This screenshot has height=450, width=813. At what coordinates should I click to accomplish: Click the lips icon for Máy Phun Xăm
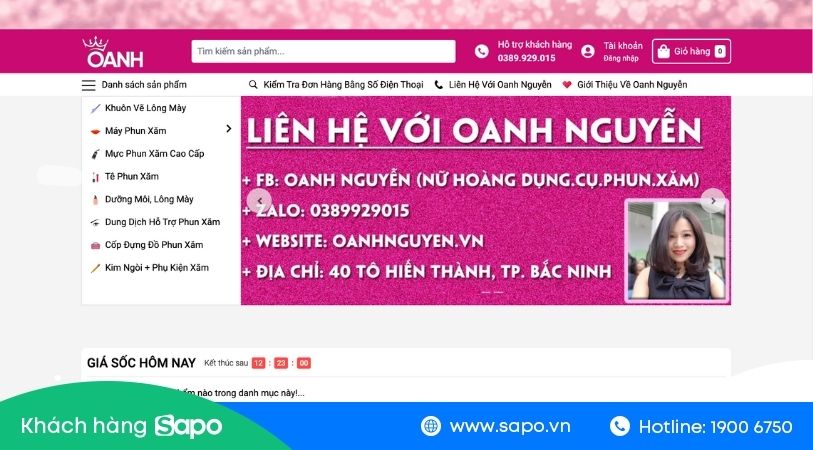click(95, 132)
